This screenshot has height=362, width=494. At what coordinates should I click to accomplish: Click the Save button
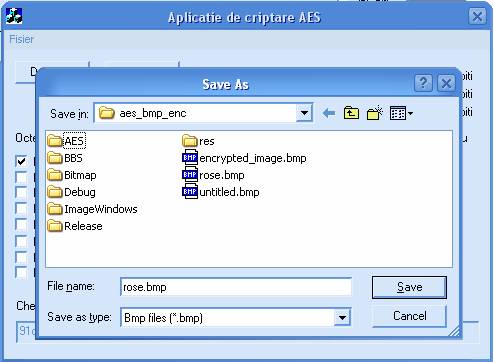click(409, 287)
